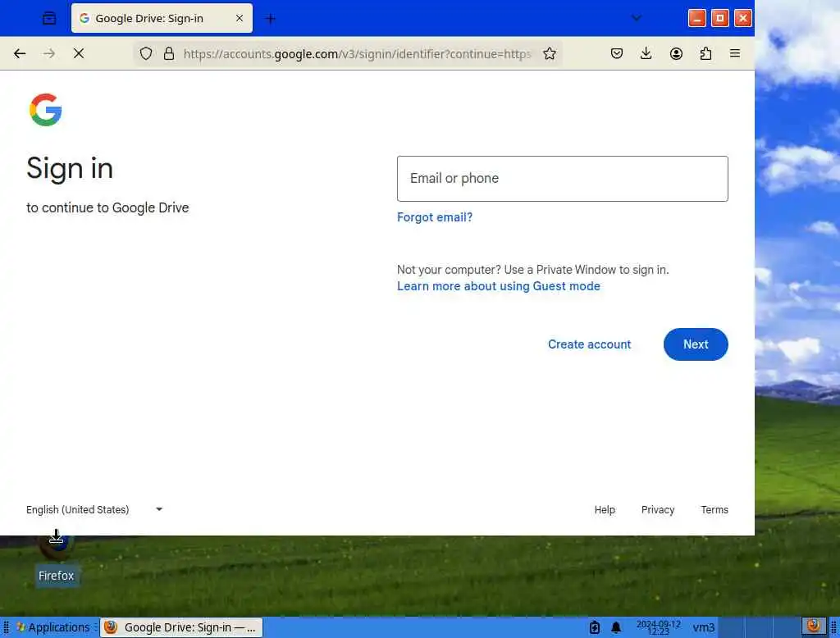Click the URL address bar text

[357, 54]
